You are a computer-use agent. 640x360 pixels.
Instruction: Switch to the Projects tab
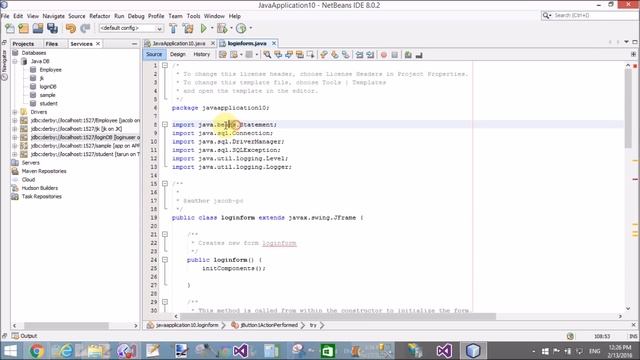point(23,44)
